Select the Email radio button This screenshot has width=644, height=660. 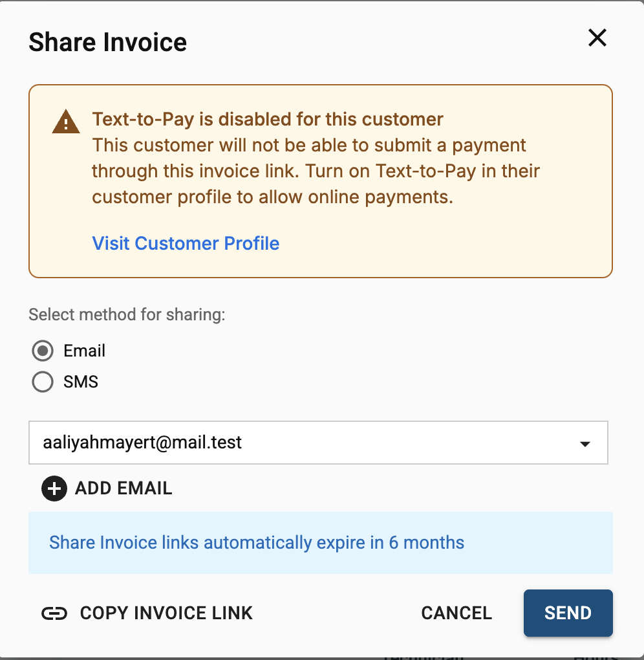(43, 351)
